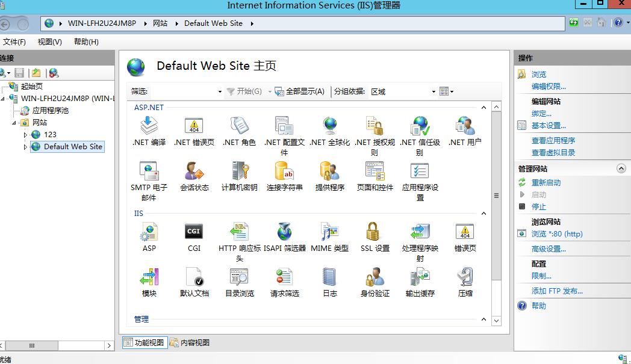Open the MIME 类型 feature
Image resolution: width=631 pixels, height=364 pixels.
coord(329,237)
